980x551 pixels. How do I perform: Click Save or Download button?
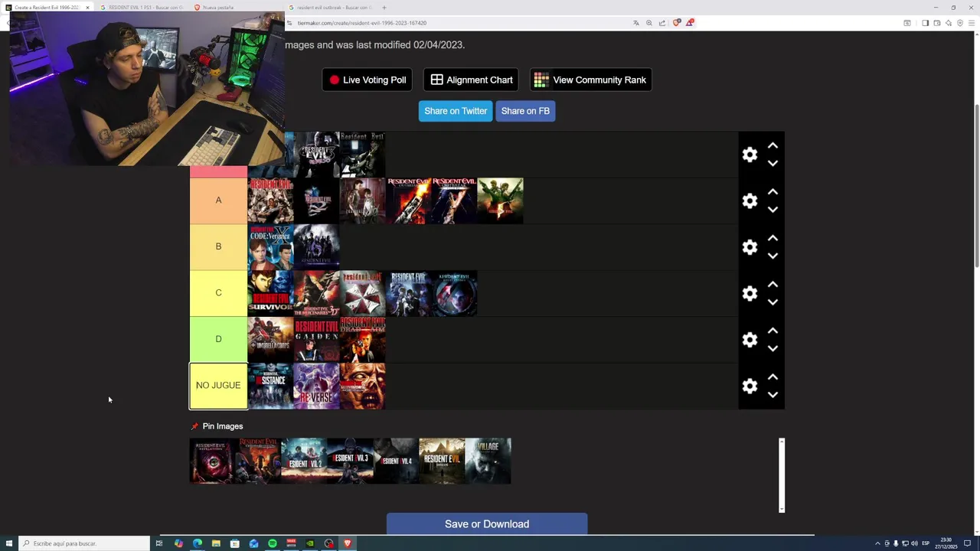(487, 524)
